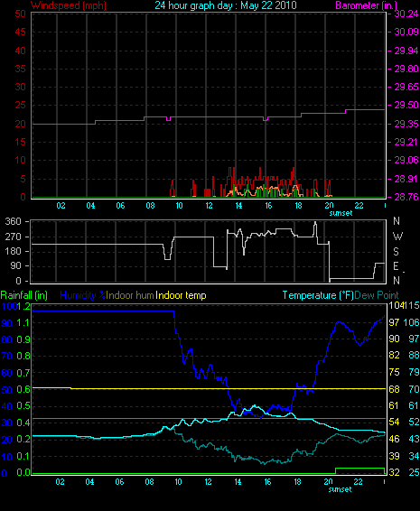This screenshot has height=511, width=420.
Task: Select barometer value 28.91
Action: (406, 179)
